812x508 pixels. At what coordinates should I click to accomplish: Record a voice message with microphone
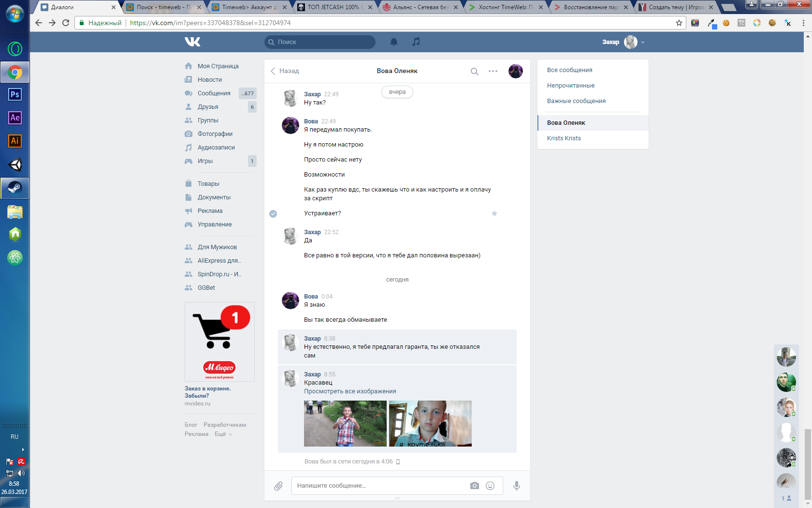pos(516,486)
